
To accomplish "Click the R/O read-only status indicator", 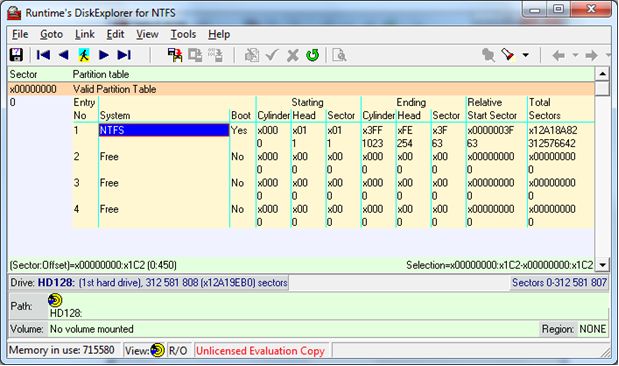I will (178, 351).
